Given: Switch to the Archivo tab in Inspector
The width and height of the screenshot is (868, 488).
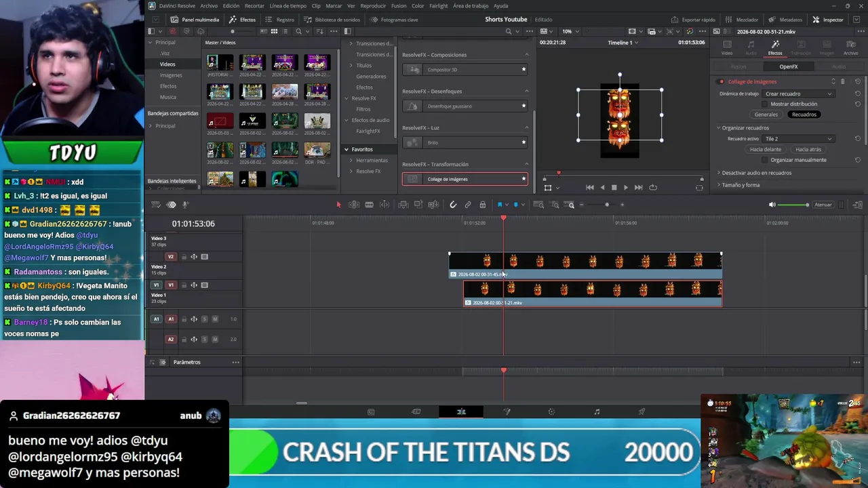Looking at the screenshot, I should point(850,47).
